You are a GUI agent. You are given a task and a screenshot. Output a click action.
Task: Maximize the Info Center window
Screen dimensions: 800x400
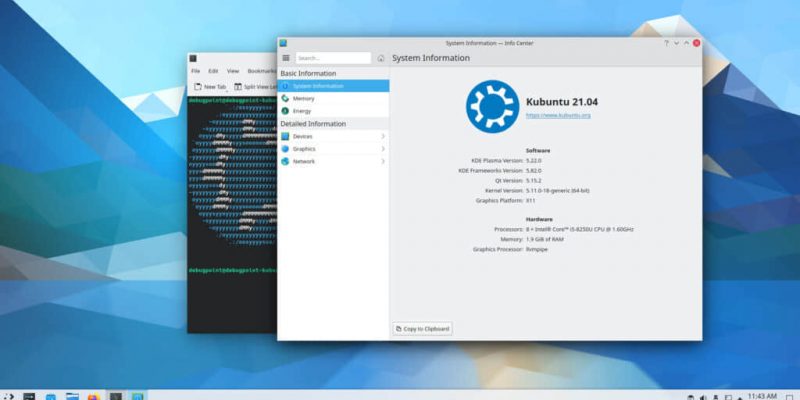(686, 43)
